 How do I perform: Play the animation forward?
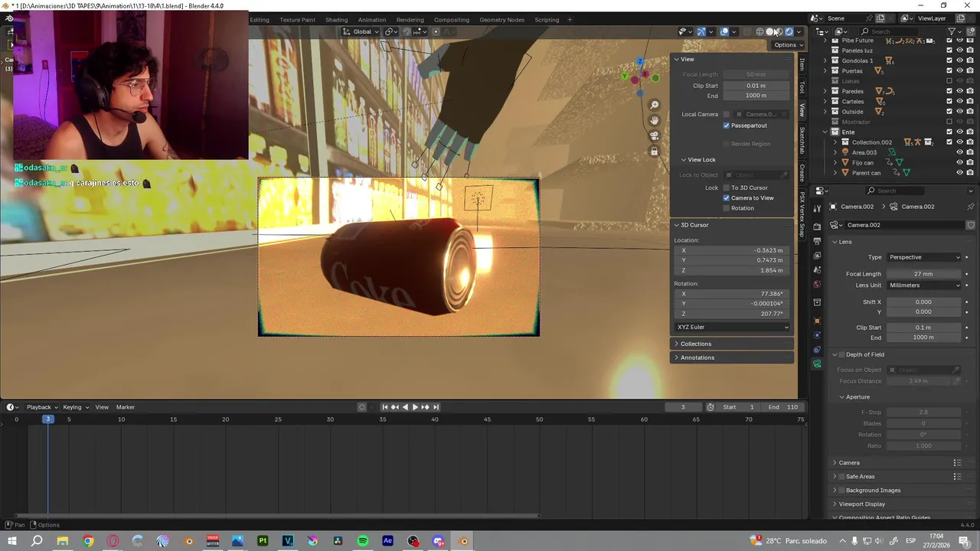(x=415, y=407)
